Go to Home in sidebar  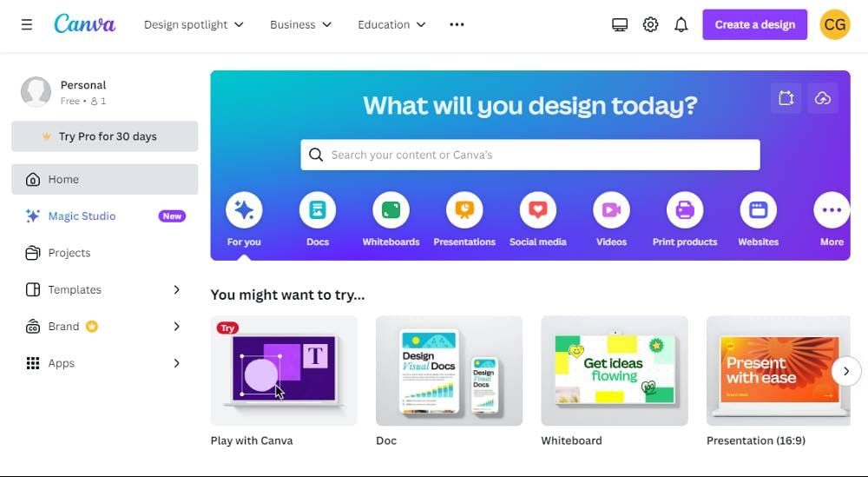tap(105, 179)
